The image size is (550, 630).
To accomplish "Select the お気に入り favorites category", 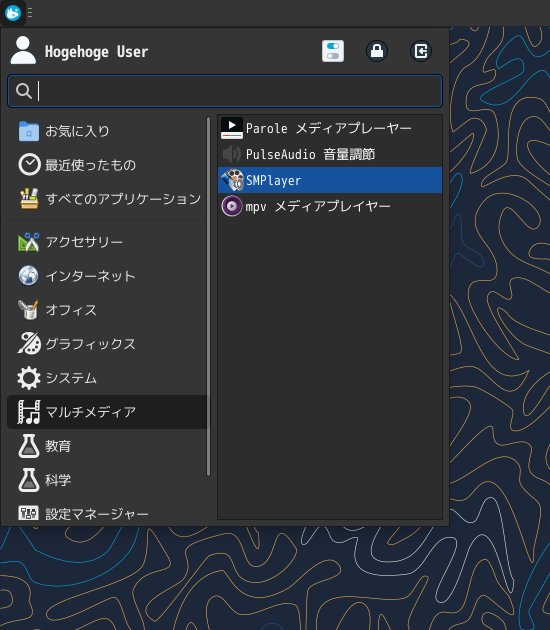I will [107, 131].
